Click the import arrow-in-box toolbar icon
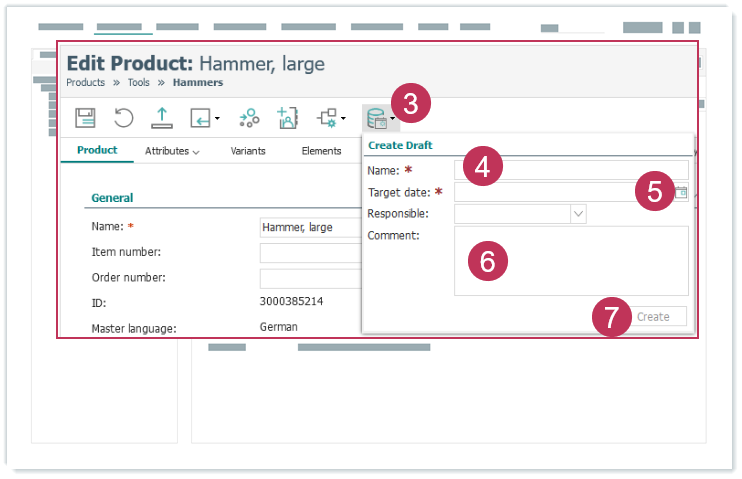Viewport: 742px width, 479px height. click(201, 118)
